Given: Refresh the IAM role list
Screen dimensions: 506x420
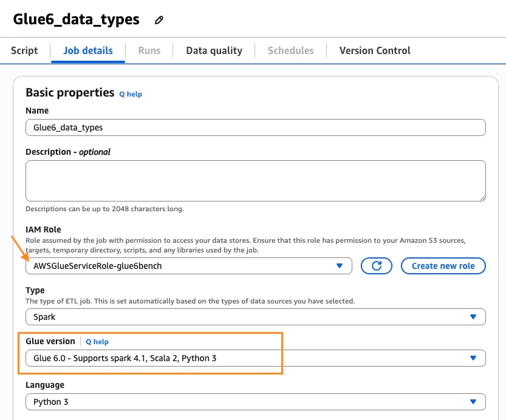Looking at the screenshot, I should click(x=376, y=266).
